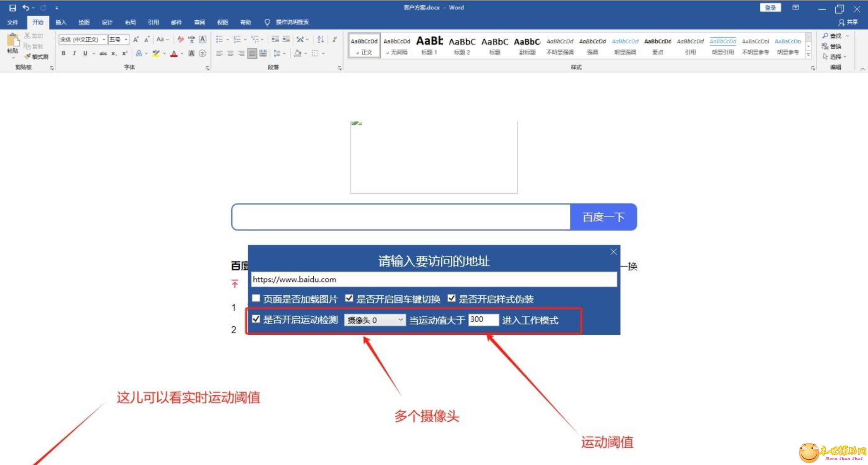The image size is (868, 465).
Task: Choose the paragraph shading fill color
Action: pos(297,53)
